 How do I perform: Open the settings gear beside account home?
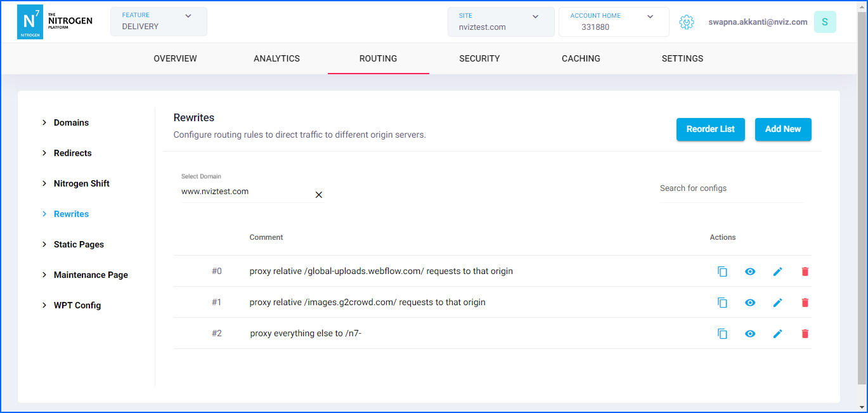(x=686, y=22)
